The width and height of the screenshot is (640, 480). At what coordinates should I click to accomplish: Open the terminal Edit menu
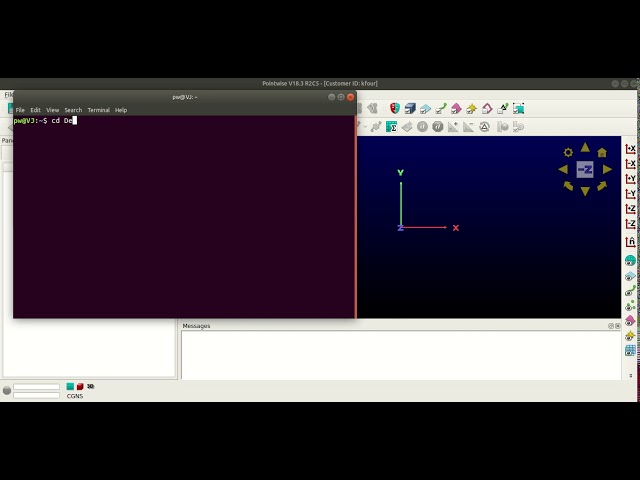(36, 110)
